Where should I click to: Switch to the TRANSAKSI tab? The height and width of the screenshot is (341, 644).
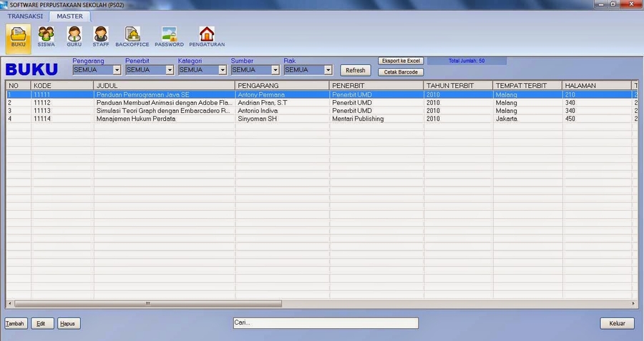click(25, 16)
